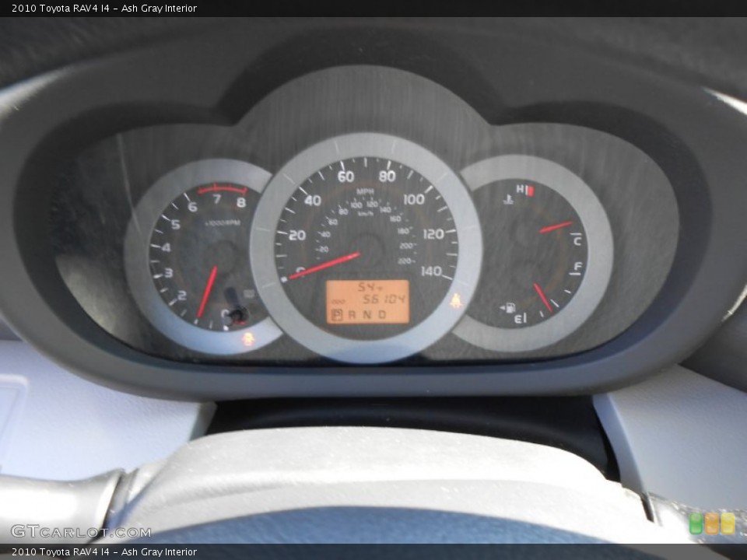Click the tachometer 5 mark
The image size is (747, 560).
pos(176,224)
